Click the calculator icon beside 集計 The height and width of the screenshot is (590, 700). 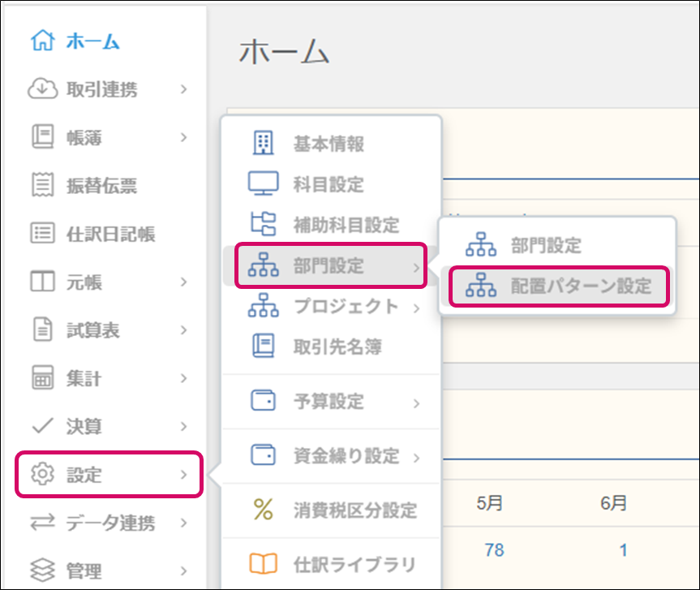point(42,378)
